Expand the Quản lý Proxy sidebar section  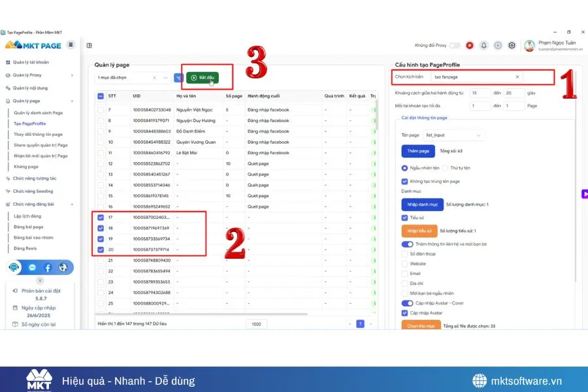tap(29, 74)
